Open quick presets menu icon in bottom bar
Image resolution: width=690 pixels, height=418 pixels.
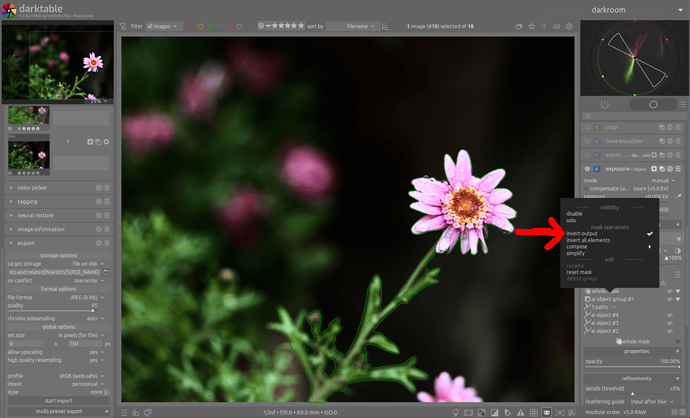click(125, 412)
